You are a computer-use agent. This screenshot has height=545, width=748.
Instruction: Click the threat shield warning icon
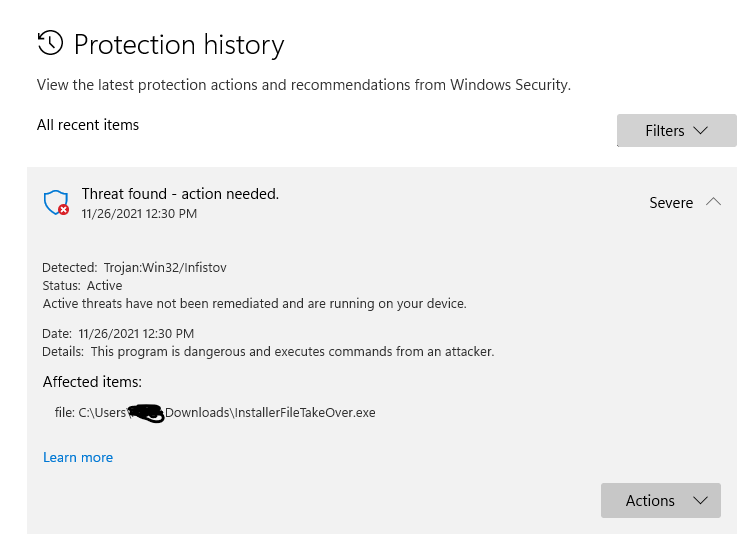click(56, 203)
